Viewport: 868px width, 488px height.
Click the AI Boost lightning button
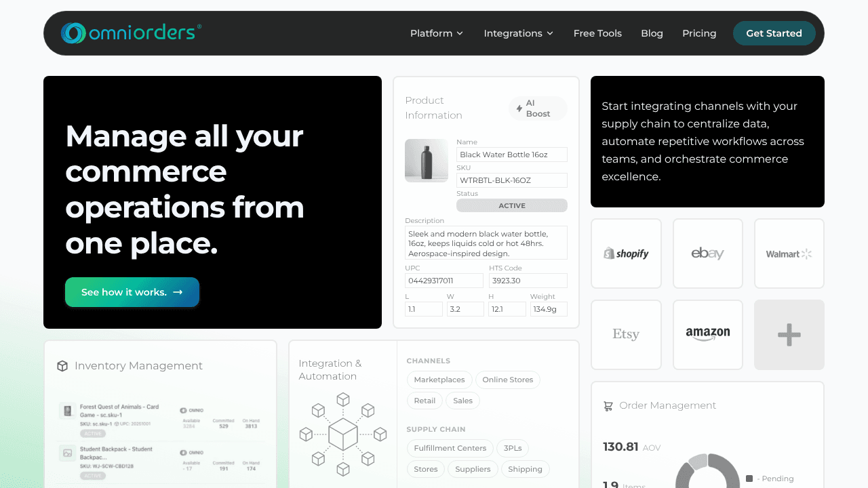(538, 108)
